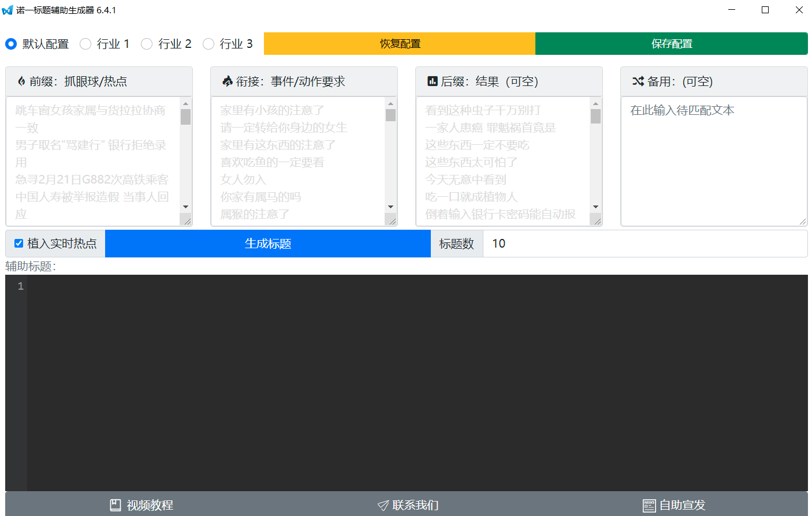Click the 衔接：事件/动作要求 panel header
Viewport: 812px width, 516px height.
304,81
